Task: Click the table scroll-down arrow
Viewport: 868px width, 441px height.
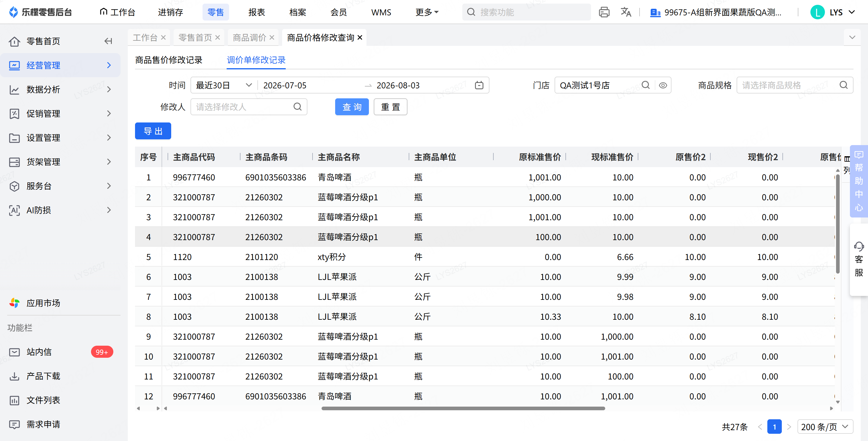Action: (x=838, y=402)
